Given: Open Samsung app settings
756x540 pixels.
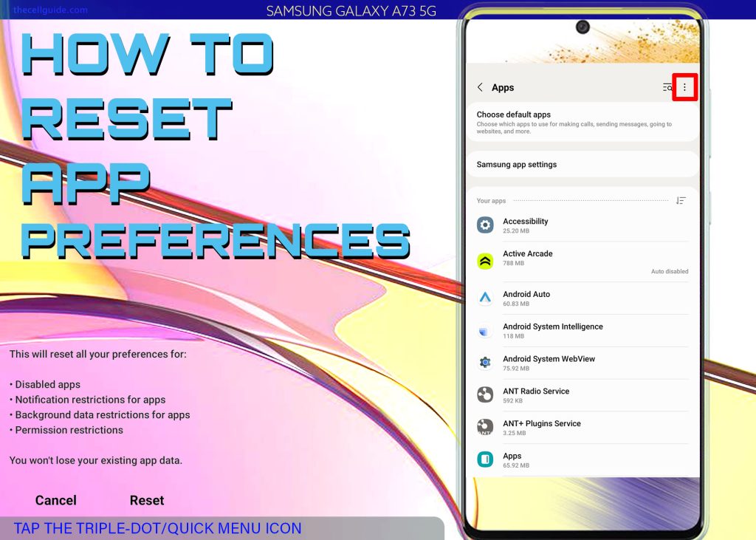Looking at the screenshot, I should point(583,165).
